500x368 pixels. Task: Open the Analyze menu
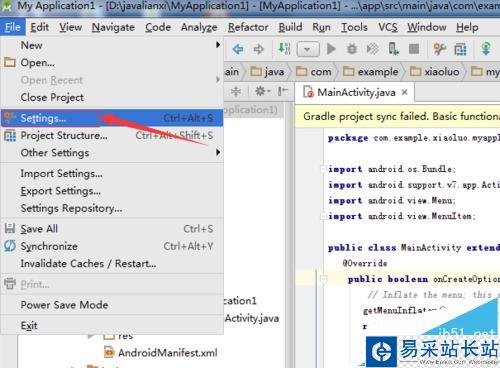pyautogui.click(x=199, y=27)
